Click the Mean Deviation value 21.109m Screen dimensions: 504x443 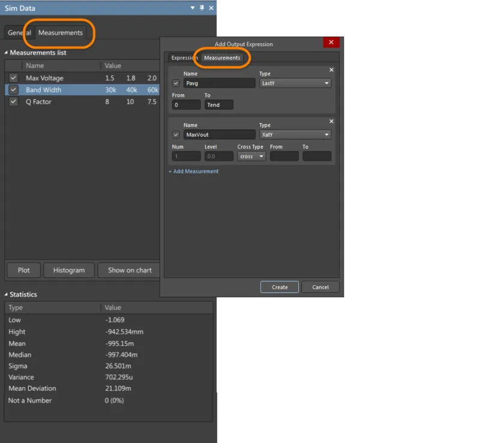tap(118, 388)
